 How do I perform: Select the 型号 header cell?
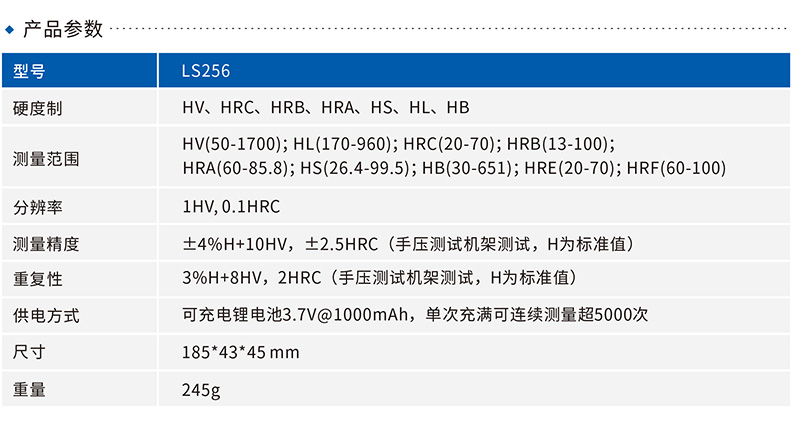pyautogui.click(x=29, y=71)
